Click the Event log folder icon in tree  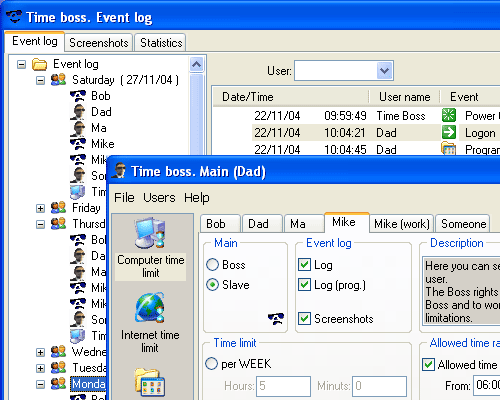point(39,64)
